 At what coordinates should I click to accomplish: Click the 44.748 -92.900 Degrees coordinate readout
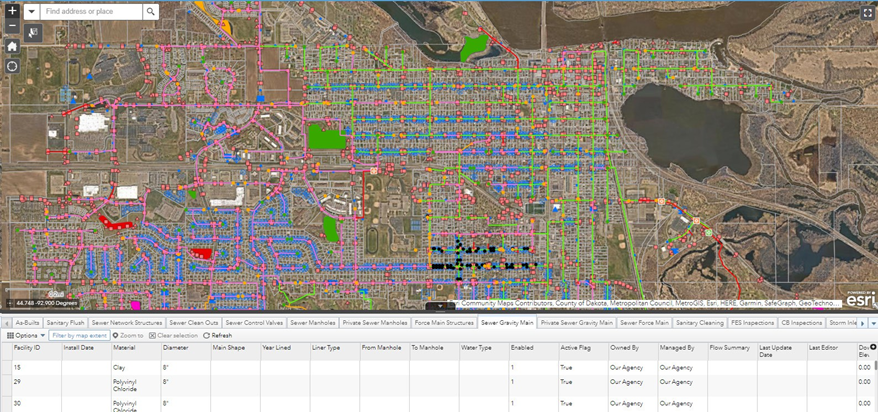tap(46, 303)
